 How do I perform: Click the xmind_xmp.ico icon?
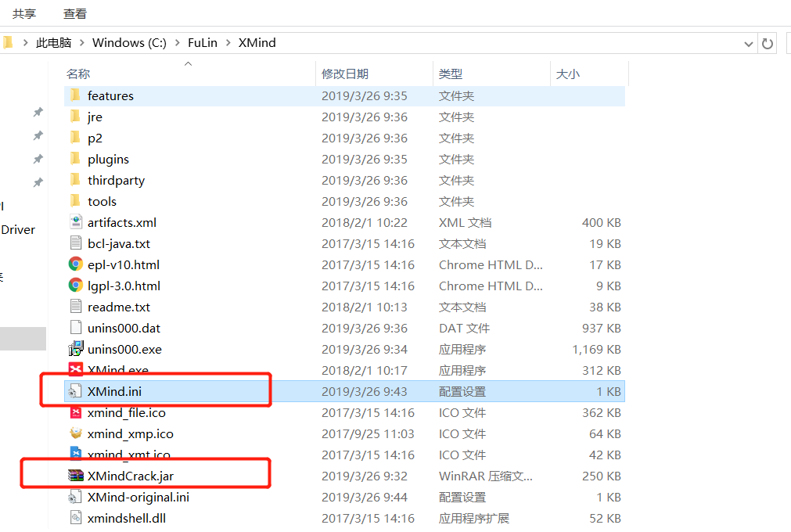[76, 433]
